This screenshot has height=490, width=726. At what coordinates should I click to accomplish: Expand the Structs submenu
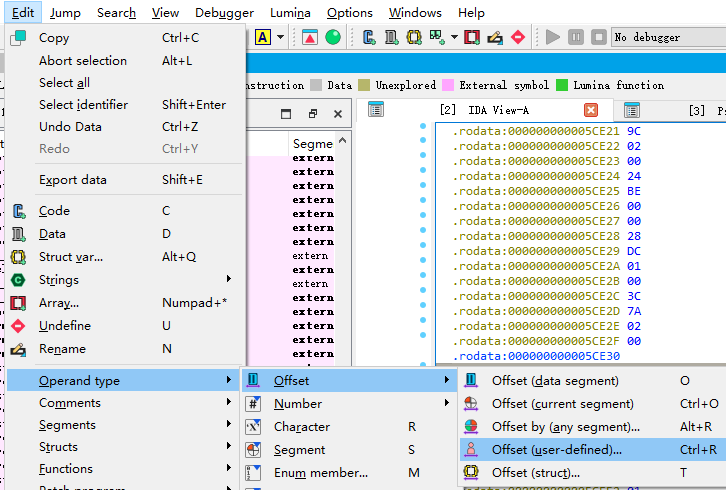[125, 447]
